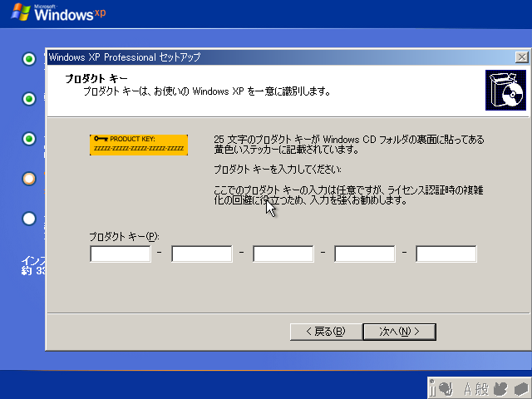
Task: Click the 'ここでのプロダクト キーの入力は任意' note
Action: pos(348,195)
